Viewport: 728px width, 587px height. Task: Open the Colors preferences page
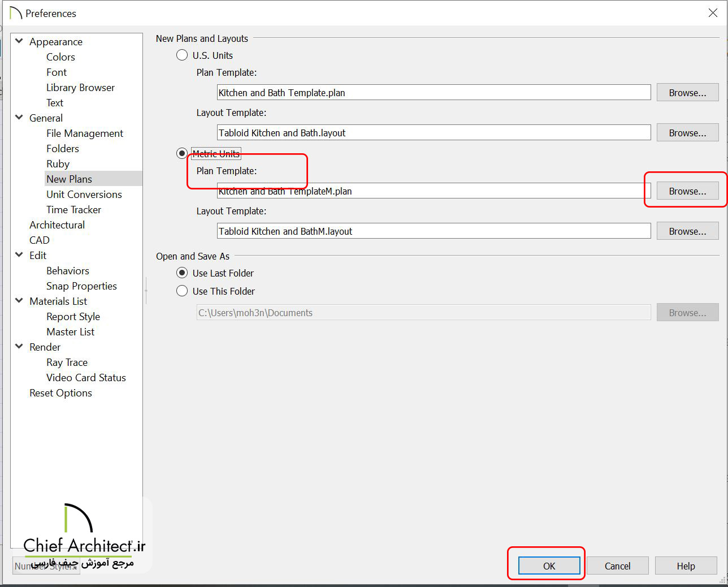60,57
